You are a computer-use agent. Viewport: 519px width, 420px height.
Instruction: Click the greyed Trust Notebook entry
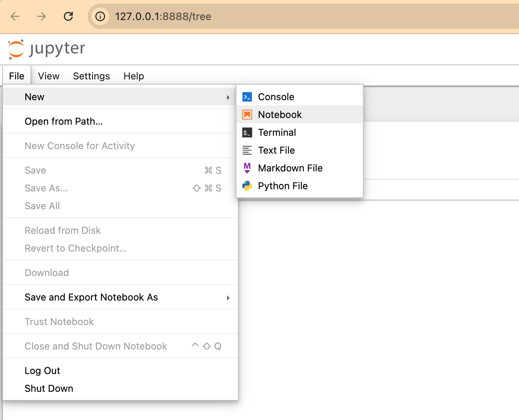click(x=120, y=322)
